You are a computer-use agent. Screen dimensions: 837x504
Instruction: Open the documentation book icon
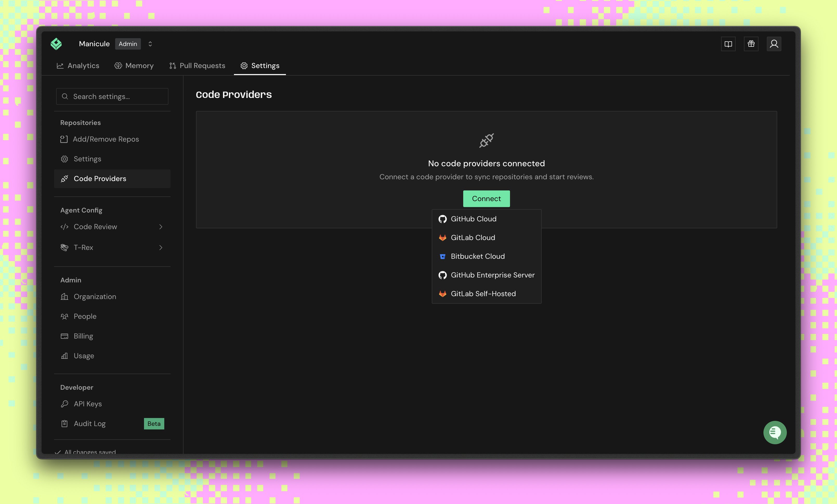click(728, 44)
